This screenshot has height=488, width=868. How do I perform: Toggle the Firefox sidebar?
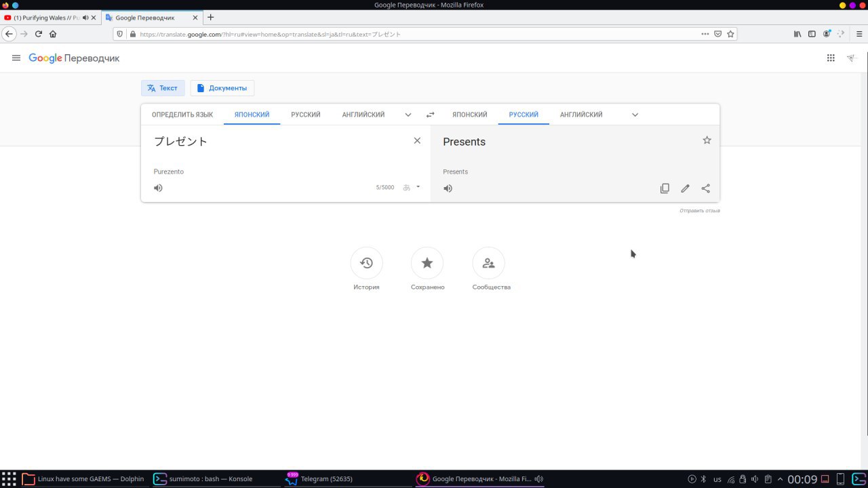click(812, 34)
